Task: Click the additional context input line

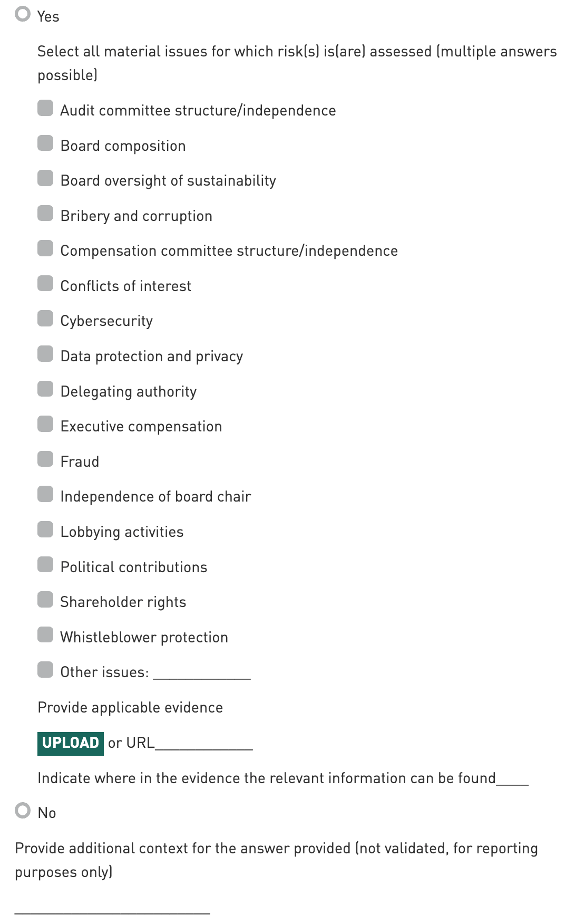Action: 112,907
